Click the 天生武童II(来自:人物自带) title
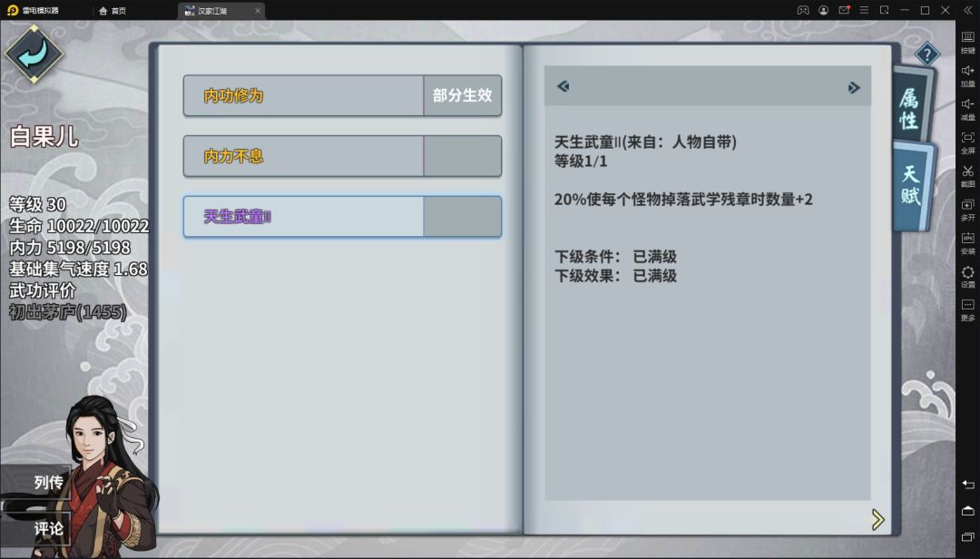The width and height of the screenshot is (980, 559). tap(645, 142)
